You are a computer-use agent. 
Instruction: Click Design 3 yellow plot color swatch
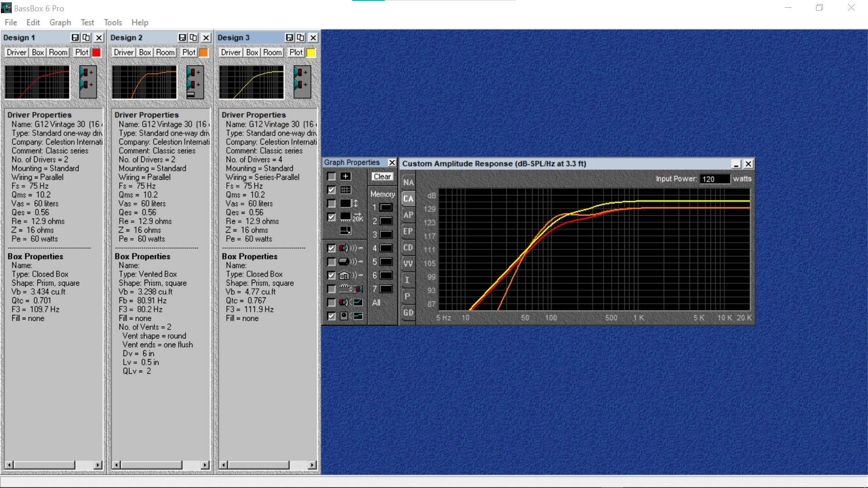[311, 52]
